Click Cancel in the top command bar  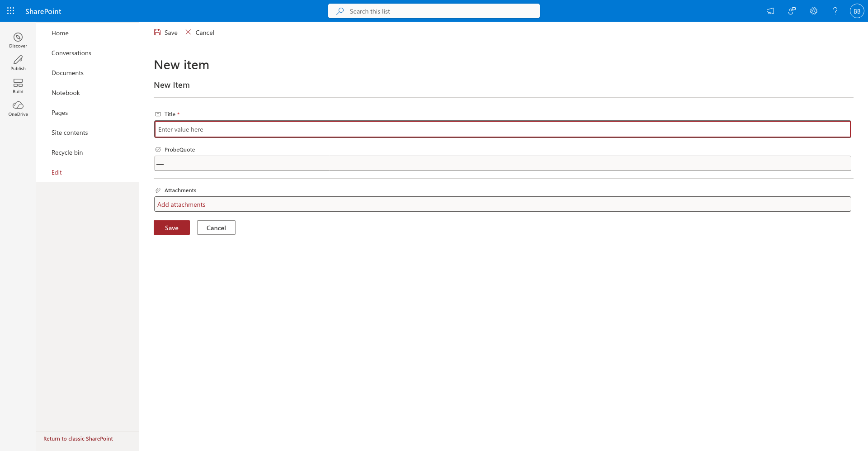pyautogui.click(x=200, y=33)
